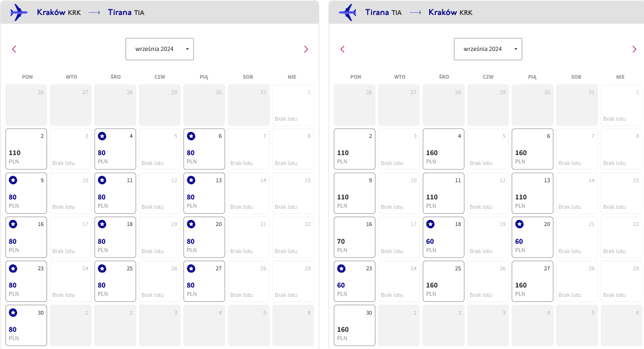The height and width of the screenshot is (349, 644).
Task: Choose September 13 outbound flight for 80 PLN
Action: click(204, 193)
